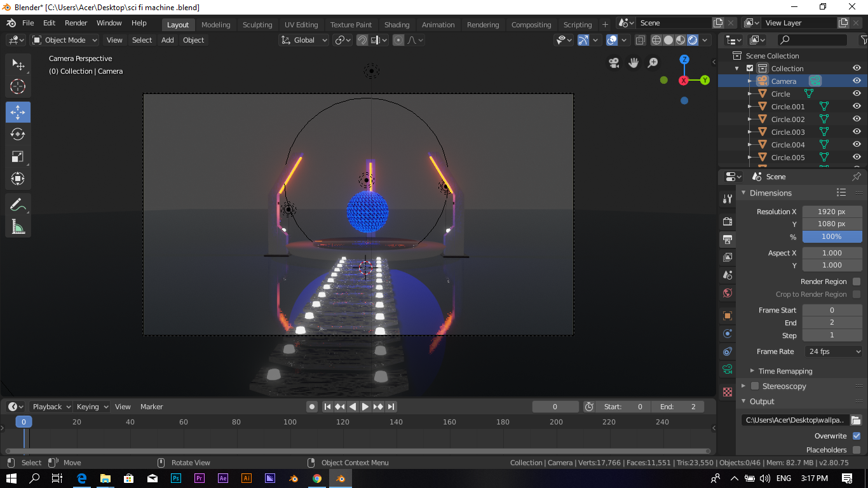
Task: Open the Object properties tab
Action: [726, 315]
